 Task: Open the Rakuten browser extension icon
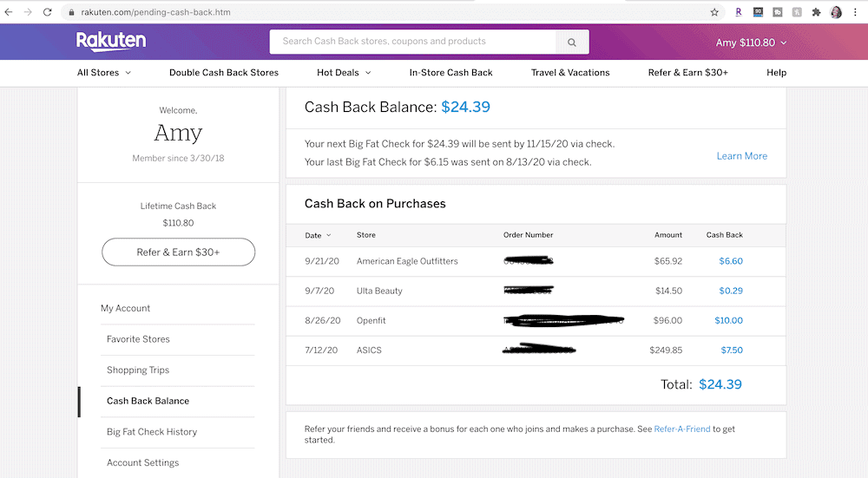[x=739, y=11]
